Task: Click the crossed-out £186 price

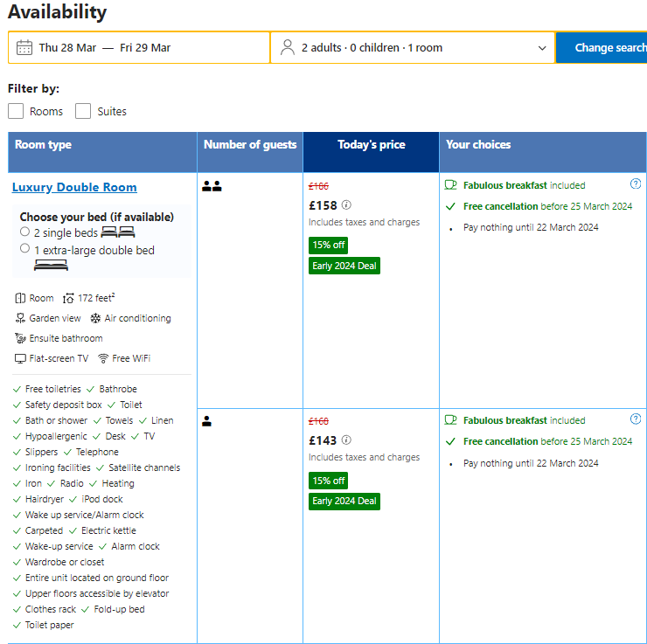Action: 318,186
